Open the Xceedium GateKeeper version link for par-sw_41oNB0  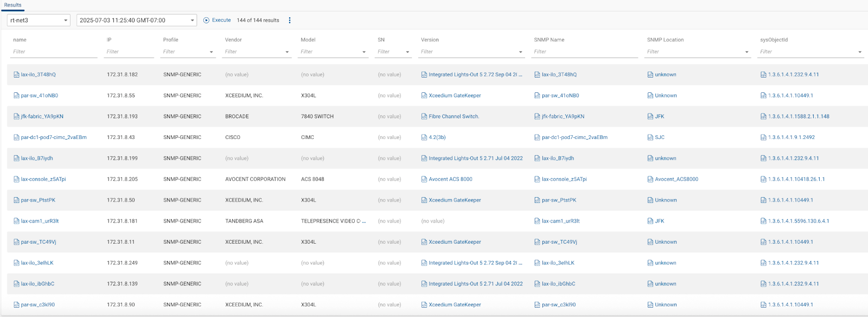[455, 96]
